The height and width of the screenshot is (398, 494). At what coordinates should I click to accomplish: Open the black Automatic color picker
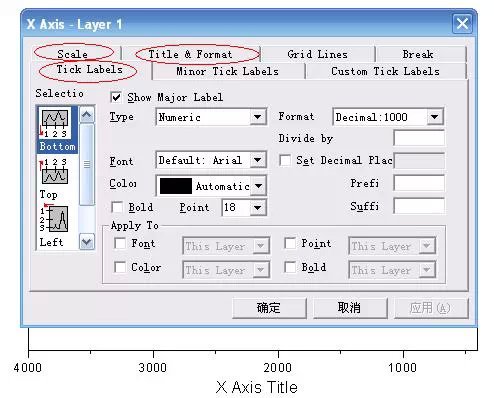[x=211, y=186]
